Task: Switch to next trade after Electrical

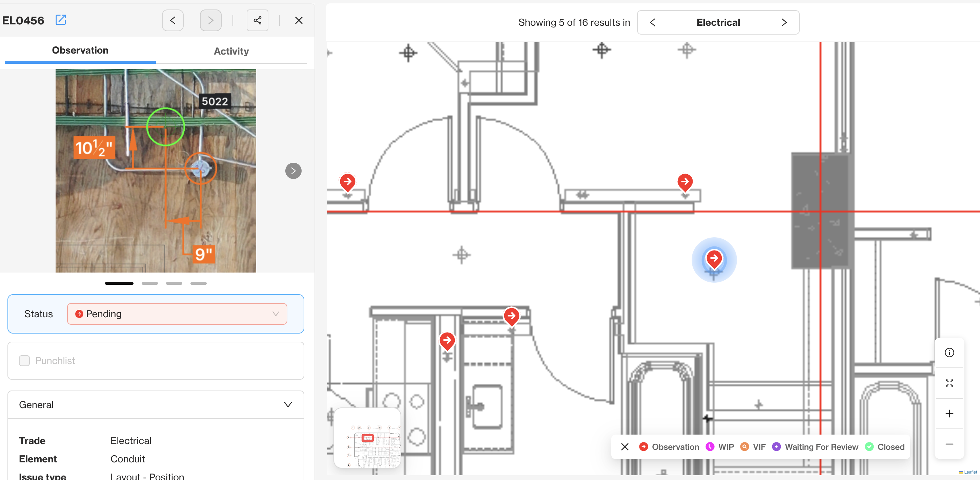Action: click(784, 22)
